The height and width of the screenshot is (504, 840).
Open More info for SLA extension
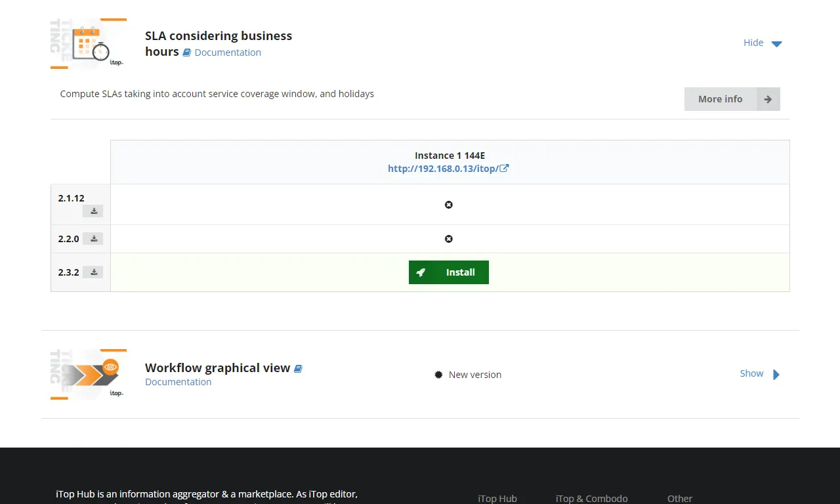(732, 99)
